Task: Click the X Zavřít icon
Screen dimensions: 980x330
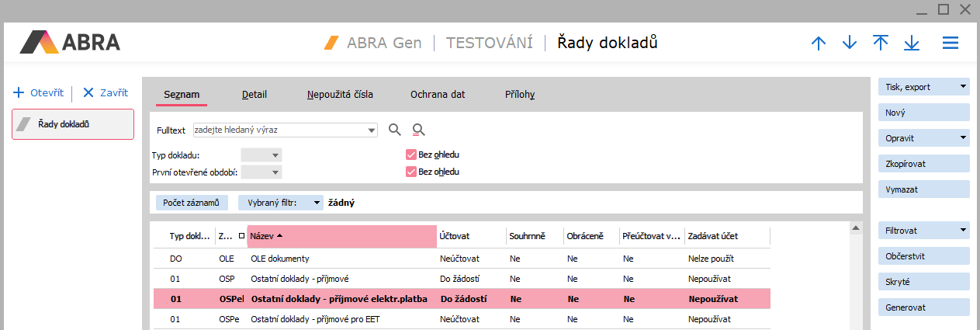Action: coord(88,92)
